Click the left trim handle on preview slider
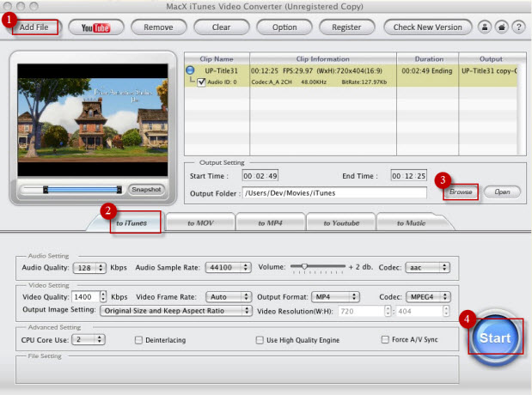The height and width of the screenshot is (395, 532). [x=46, y=190]
